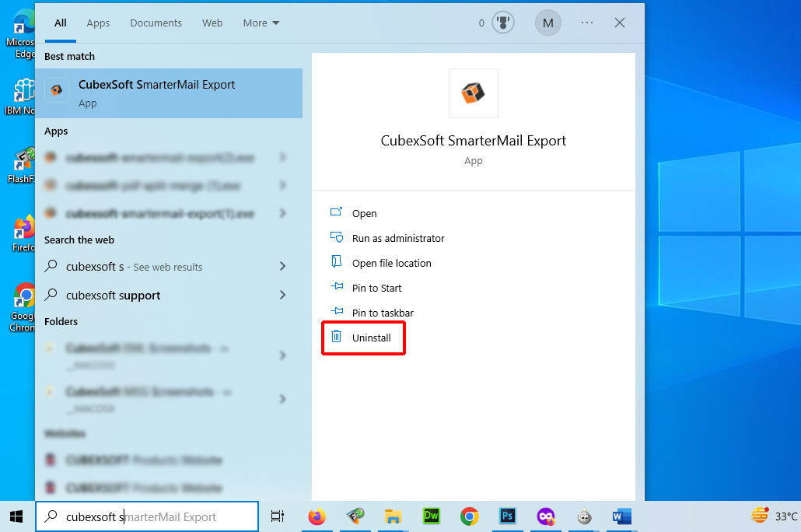Expand the More filter dropdown
Image resolution: width=801 pixels, height=532 pixels.
click(x=261, y=23)
